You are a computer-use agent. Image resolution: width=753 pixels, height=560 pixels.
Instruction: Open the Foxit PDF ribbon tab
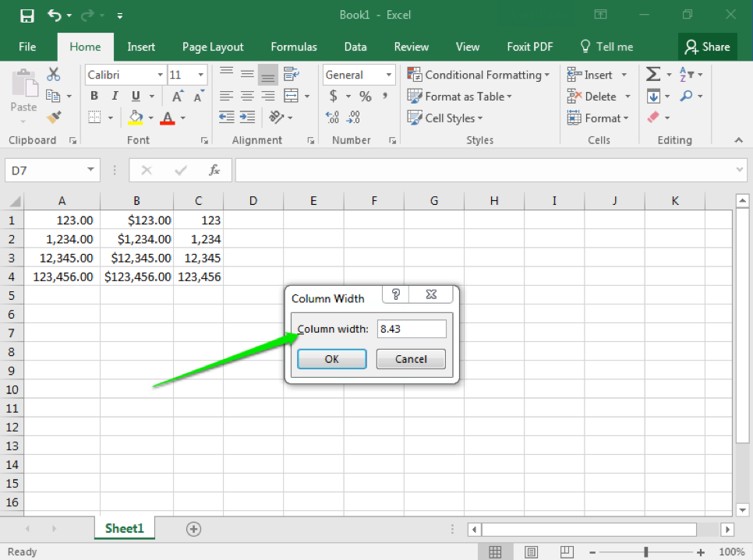pos(529,47)
